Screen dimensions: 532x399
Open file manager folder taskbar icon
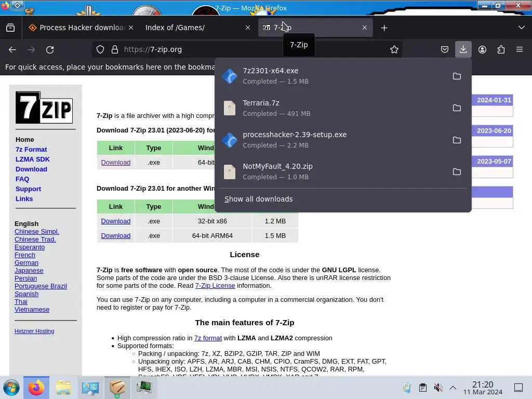pos(63,388)
